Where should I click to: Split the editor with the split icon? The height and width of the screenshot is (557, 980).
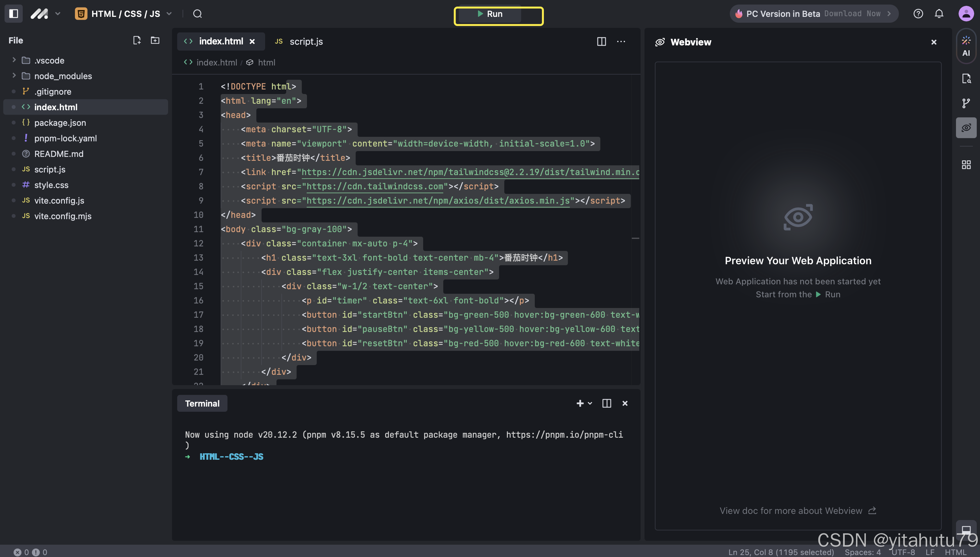click(601, 41)
